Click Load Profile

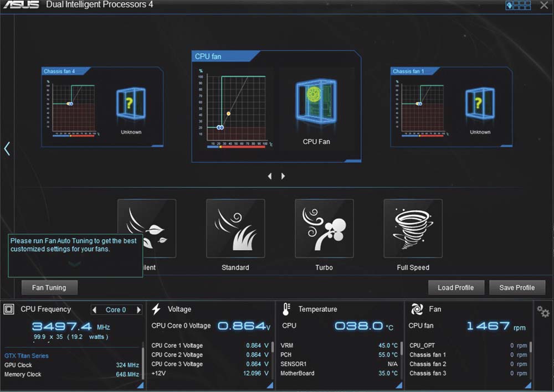pyautogui.click(x=456, y=287)
